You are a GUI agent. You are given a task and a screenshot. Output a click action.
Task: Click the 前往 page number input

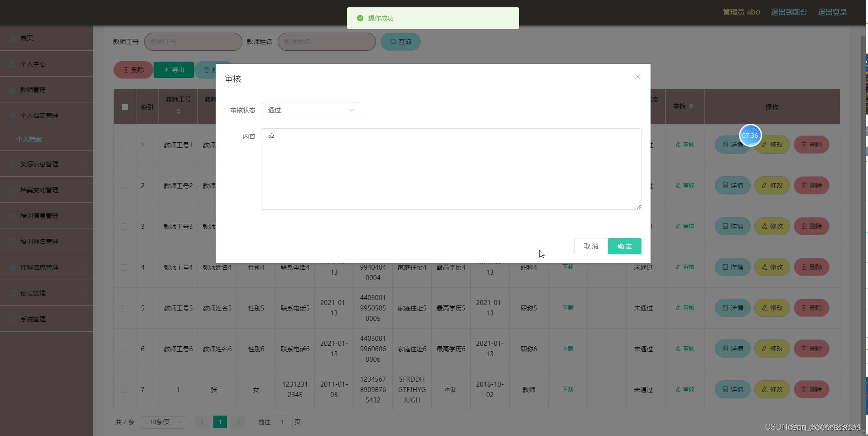pyautogui.click(x=282, y=422)
